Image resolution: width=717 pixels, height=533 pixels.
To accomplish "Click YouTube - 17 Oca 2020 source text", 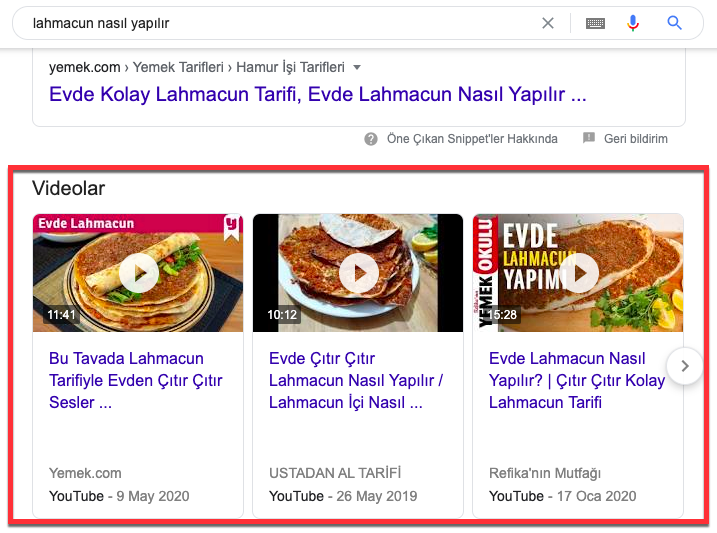I will 562,496.
